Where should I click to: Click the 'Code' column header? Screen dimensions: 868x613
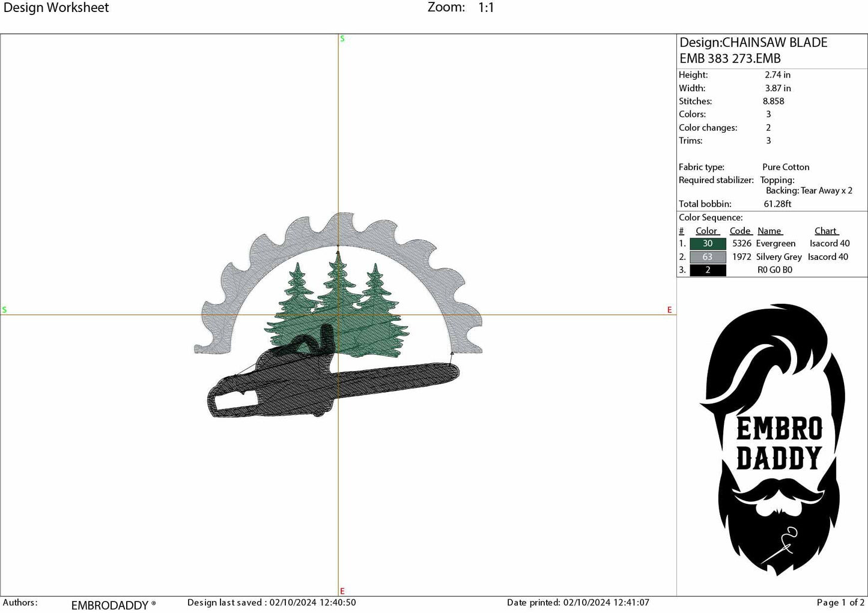(740, 231)
